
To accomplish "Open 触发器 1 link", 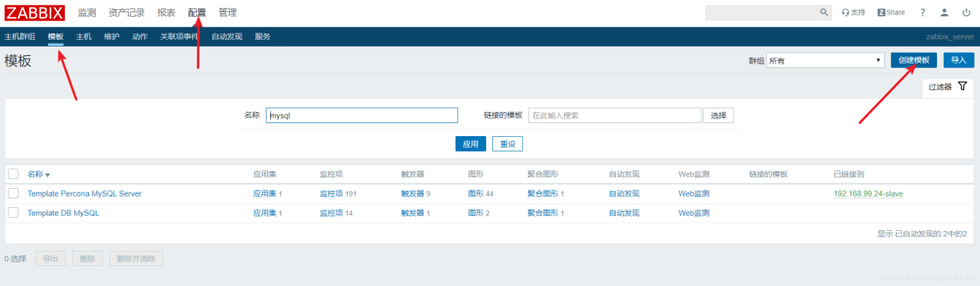I will pyautogui.click(x=413, y=213).
